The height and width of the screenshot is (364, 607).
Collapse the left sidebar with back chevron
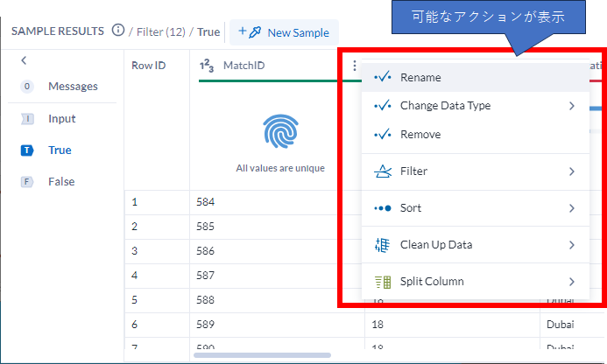click(x=24, y=60)
